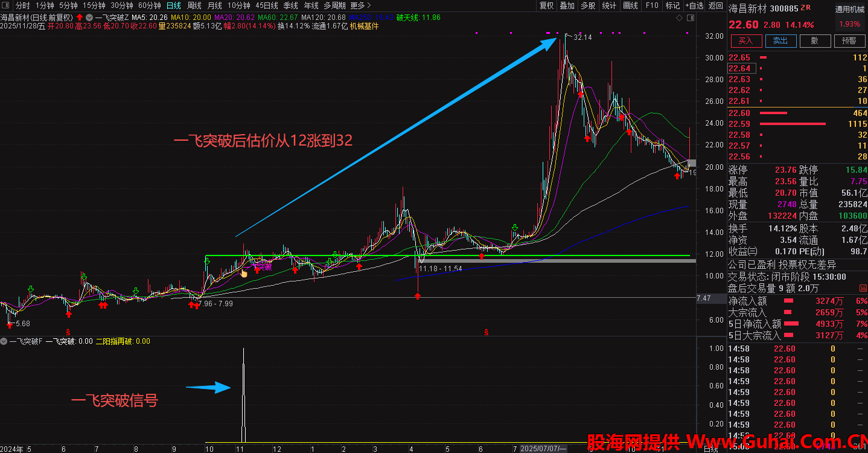
Task: Open the sub-chart indicator dropdown 一飞突破F
Action: tap(5, 341)
